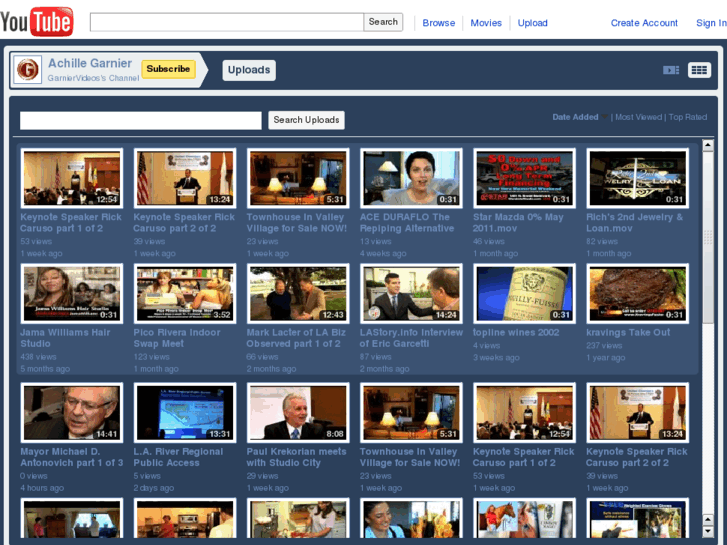The image size is (727, 545).
Task: Click the '438 views' text
Action: coord(38,357)
